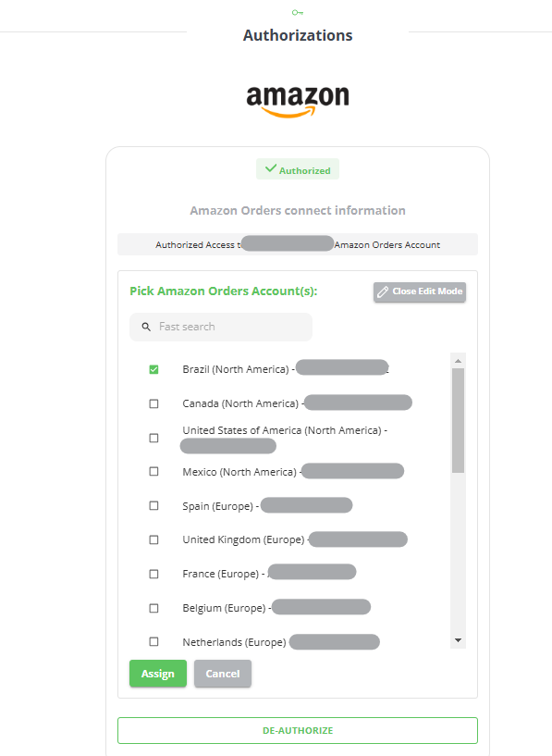Viewport: 552px width, 756px height.
Task: Check the Belgium (Europe) account checkbox
Action: coord(153,608)
